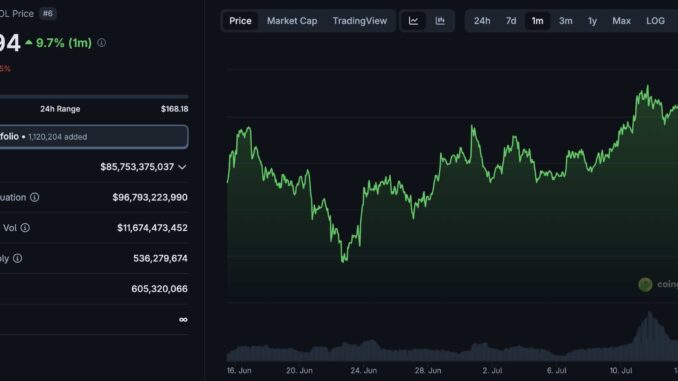678x381 pixels.
Task: Click the infinity max supply symbol
Action: (x=183, y=320)
